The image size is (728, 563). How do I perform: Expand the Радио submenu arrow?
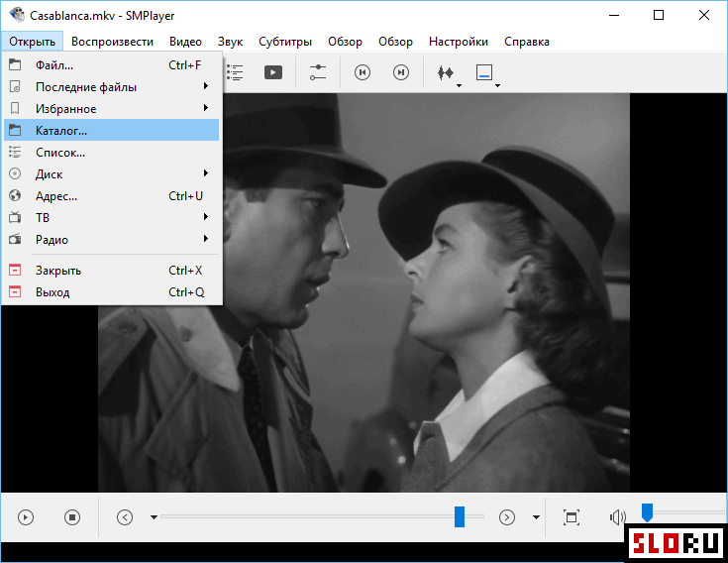(x=206, y=239)
